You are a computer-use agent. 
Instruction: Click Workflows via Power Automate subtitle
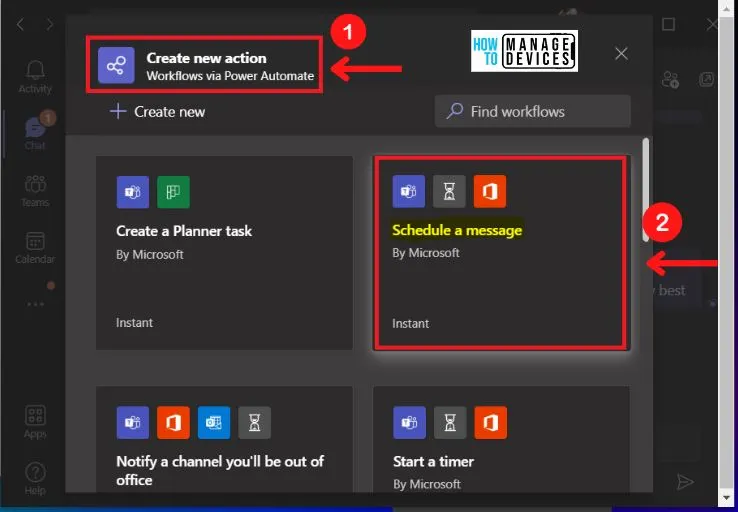click(x=230, y=76)
